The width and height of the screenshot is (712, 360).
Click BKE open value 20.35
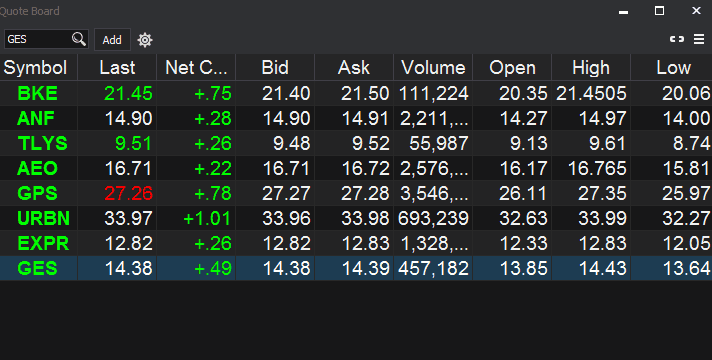click(524, 94)
